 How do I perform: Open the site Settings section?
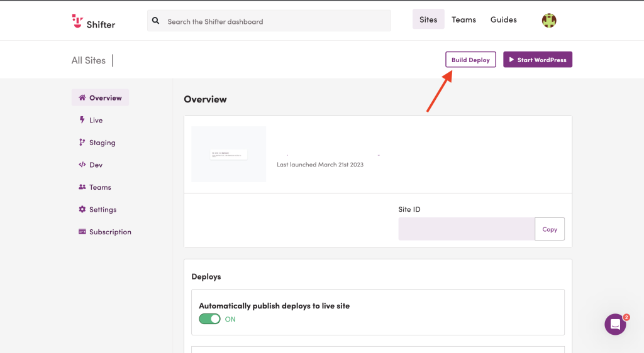tap(97, 209)
